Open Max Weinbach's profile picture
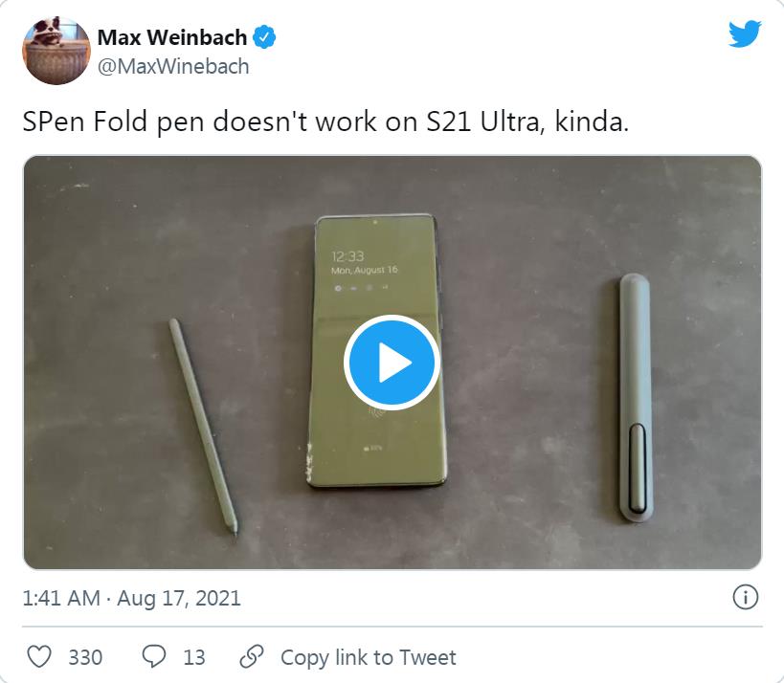Image resolution: width=784 pixels, height=683 pixels. tap(56, 51)
